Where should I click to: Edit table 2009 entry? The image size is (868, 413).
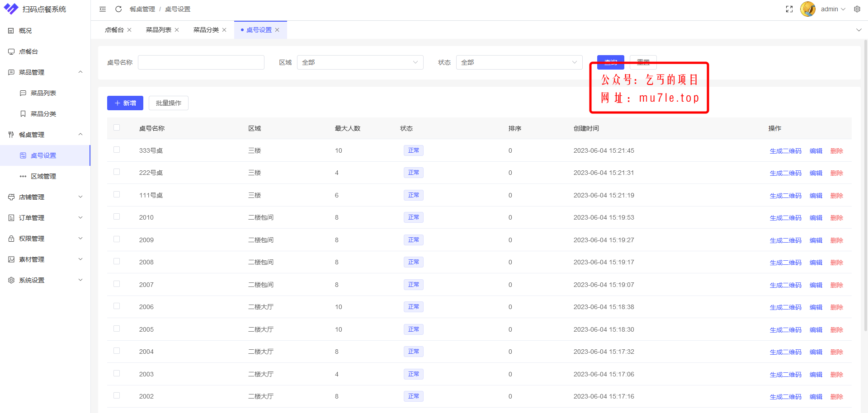coord(816,240)
